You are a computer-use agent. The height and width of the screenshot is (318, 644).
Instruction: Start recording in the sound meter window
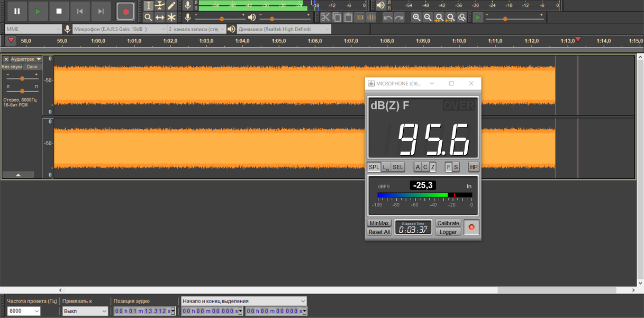471,227
